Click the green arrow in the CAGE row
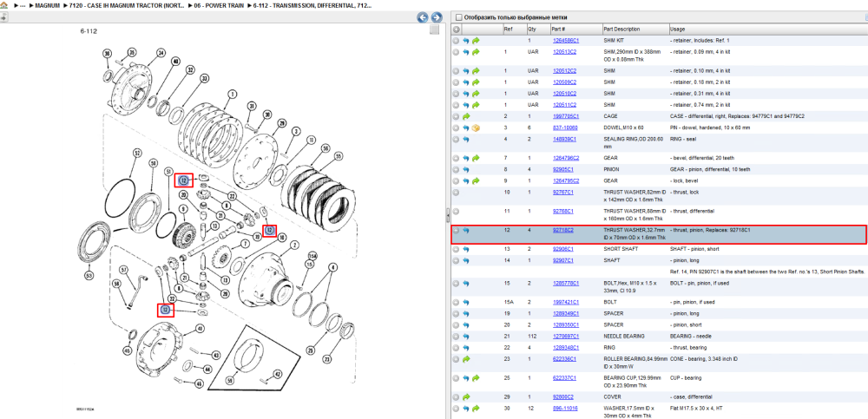This screenshot has height=419, width=868. 466,117
